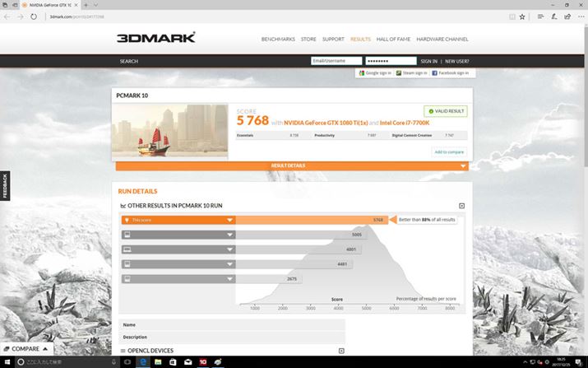The height and width of the screenshot is (368, 588).
Task: Click the computer icon in 2675 row
Action: tap(127, 279)
